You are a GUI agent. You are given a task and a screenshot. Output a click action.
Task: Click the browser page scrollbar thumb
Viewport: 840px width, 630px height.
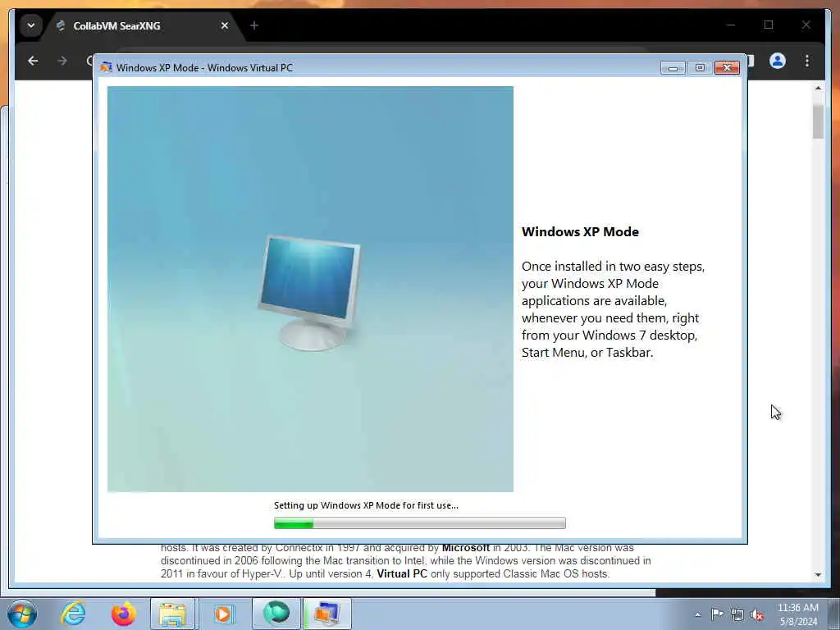coord(818,121)
